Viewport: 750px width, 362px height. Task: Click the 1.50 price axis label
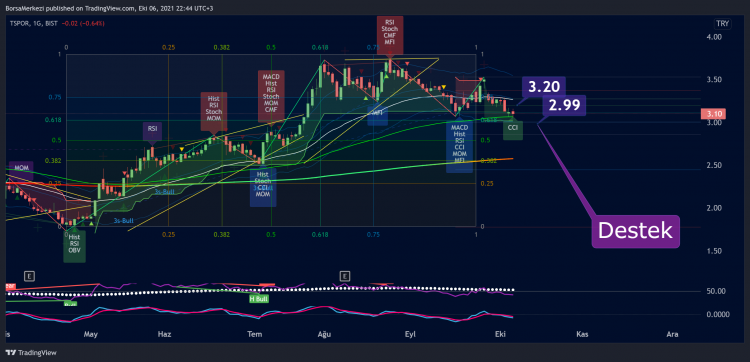(x=713, y=251)
